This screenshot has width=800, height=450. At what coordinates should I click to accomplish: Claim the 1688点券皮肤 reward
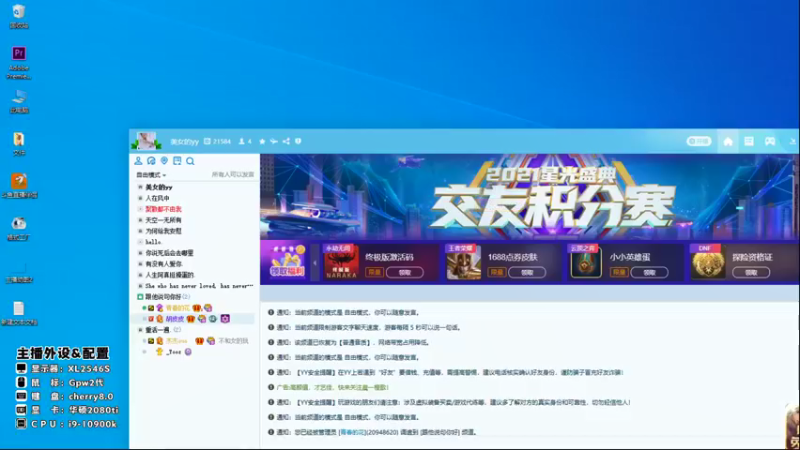[x=527, y=272]
